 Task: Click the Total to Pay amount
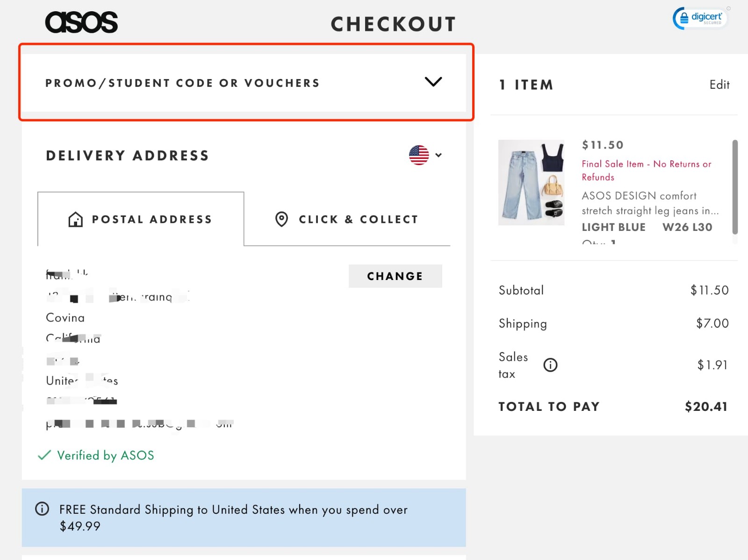point(706,406)
